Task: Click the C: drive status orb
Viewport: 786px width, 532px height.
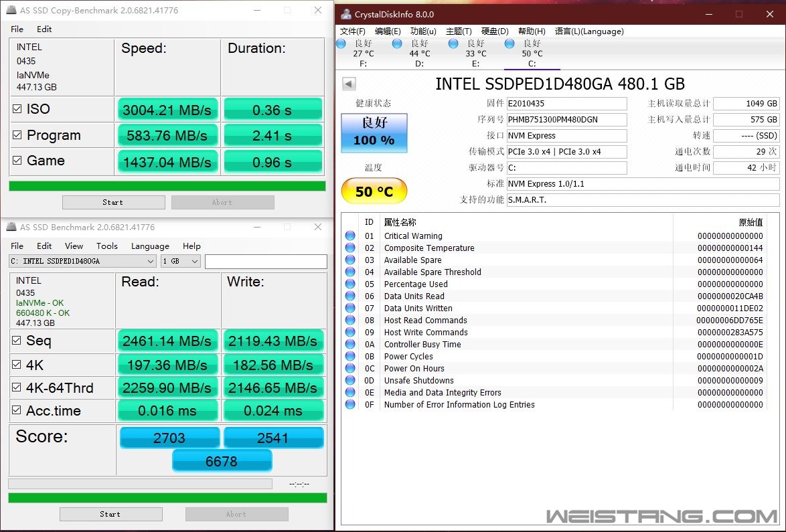Action: (x=509, y=43)
